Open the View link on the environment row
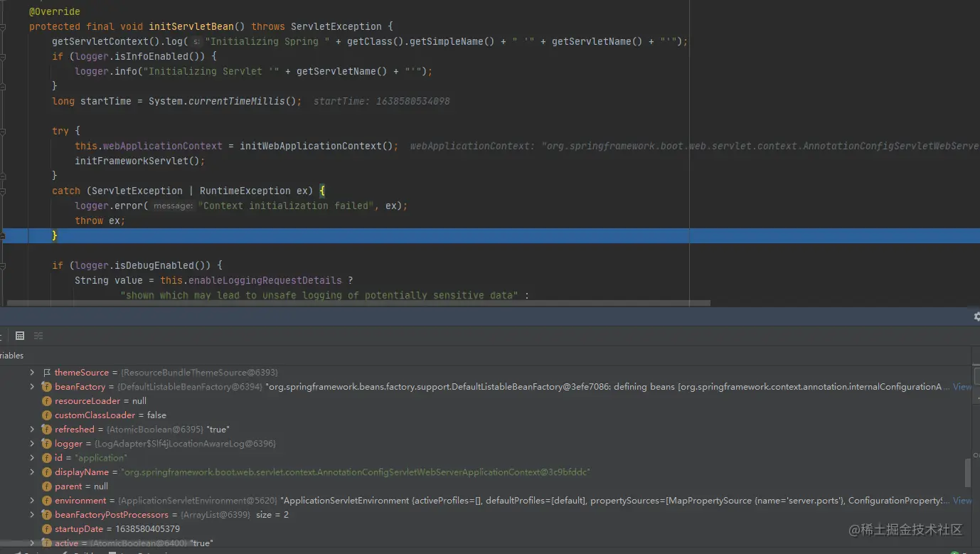Viewport: 980px width, 554px height. pyautogui.click(x=962, y=501)
